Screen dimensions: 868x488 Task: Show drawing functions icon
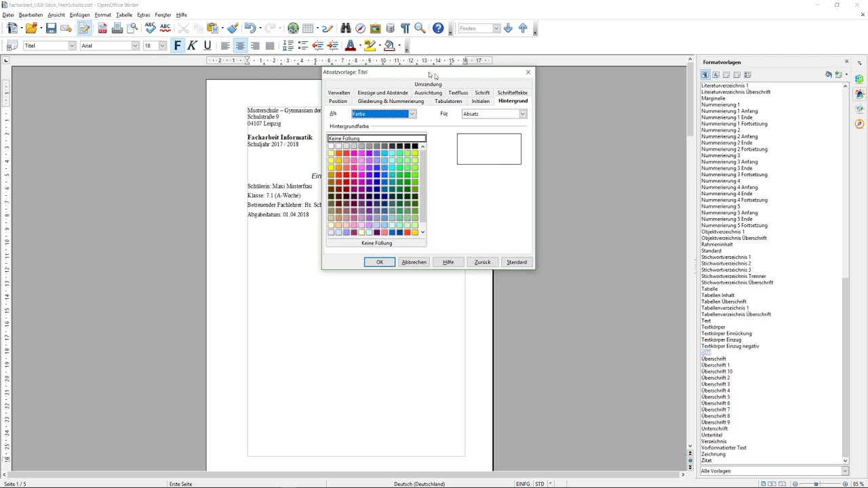point(328,28)
